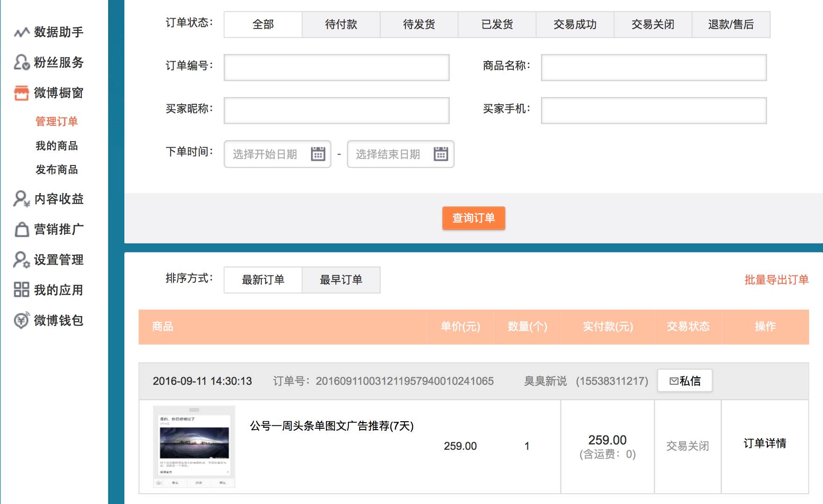Open the start date calendar picker
This screenshot has width=823, height=504.
[x=318, y=154]
